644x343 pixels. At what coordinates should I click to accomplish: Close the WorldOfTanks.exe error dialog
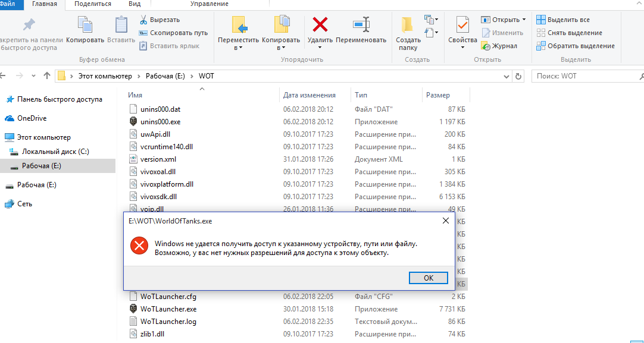coord(446,221)
